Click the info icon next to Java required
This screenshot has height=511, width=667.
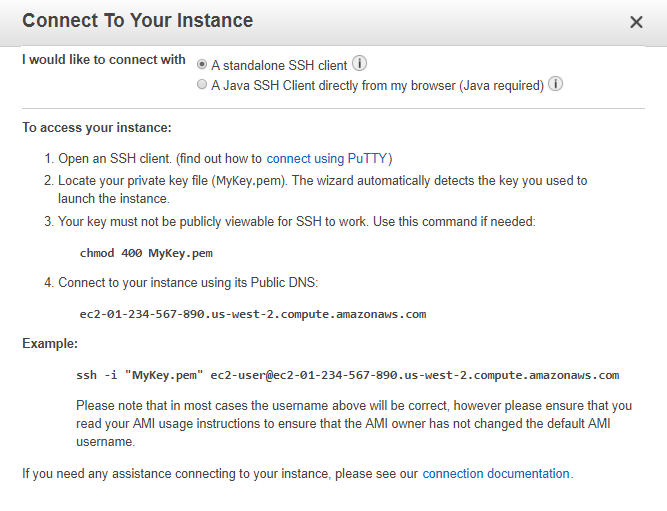coord(555,83)
